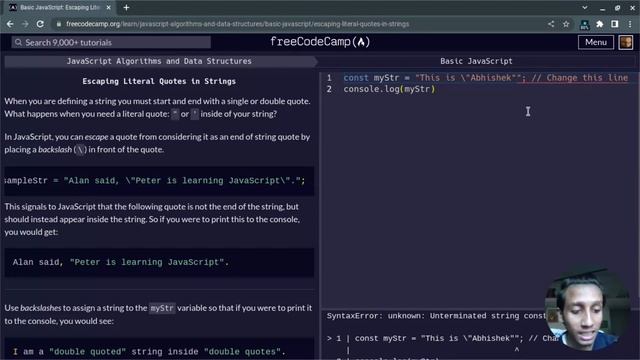Bookmark this page with the star icon
640x360 pixels.
[x=566, y=24]
